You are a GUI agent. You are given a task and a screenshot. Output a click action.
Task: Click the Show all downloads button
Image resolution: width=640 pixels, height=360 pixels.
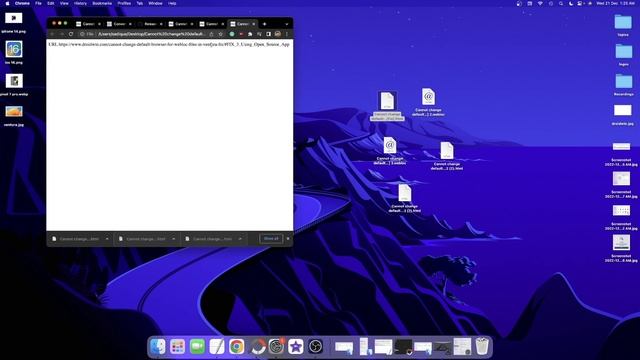tap(271, 238)
